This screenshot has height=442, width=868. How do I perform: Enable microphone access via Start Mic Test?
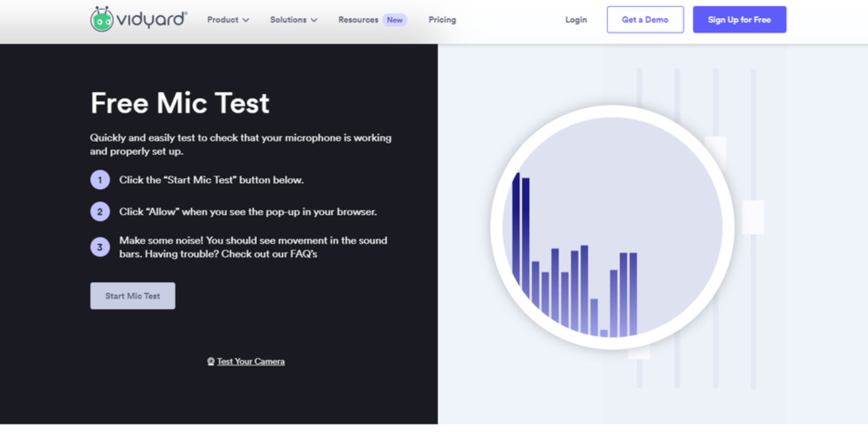click(132, 296)
